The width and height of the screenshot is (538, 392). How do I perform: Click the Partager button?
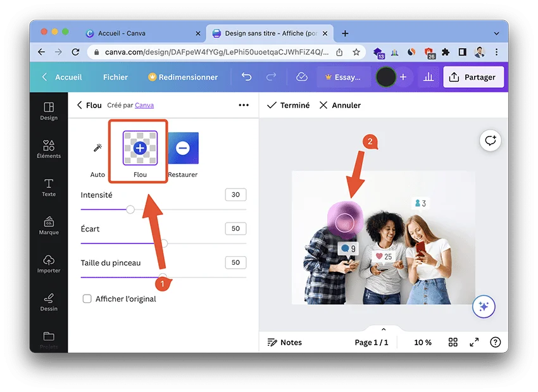click(x=473, y=77)
